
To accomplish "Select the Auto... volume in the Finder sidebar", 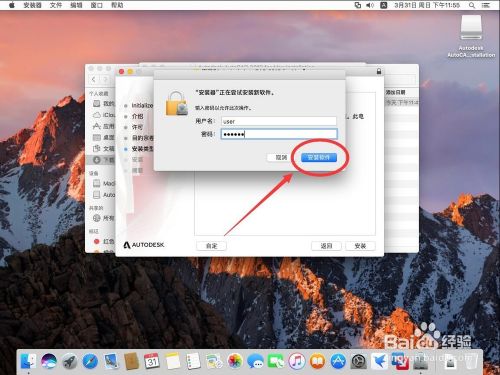I will tap(104, 195).
